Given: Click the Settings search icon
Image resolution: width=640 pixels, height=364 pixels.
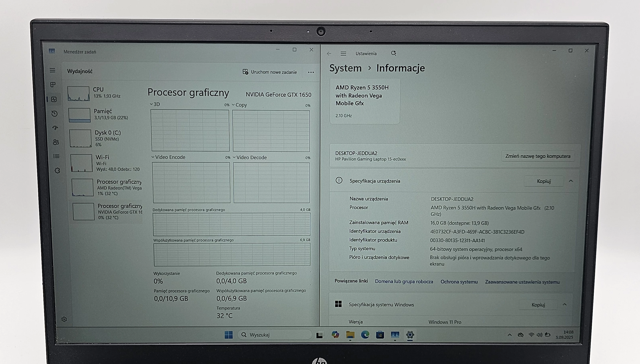Looking at the screenshot, I should (393, 53).
